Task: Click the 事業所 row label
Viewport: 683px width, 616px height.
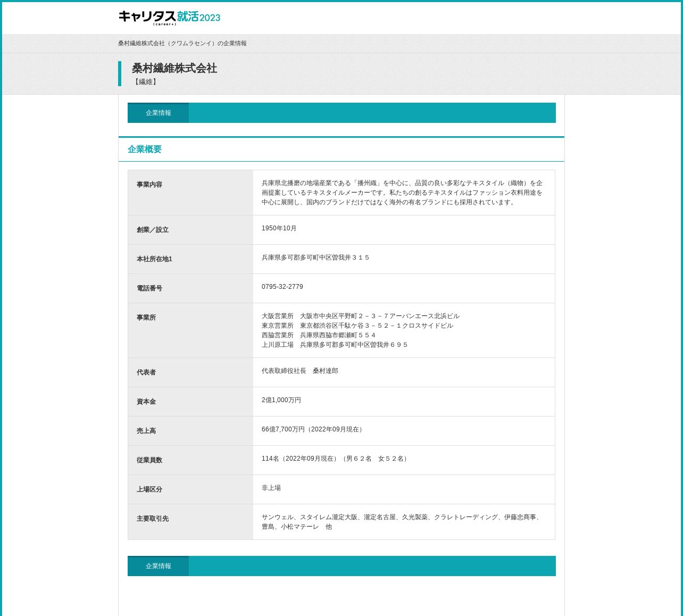Action: point(146,318)
